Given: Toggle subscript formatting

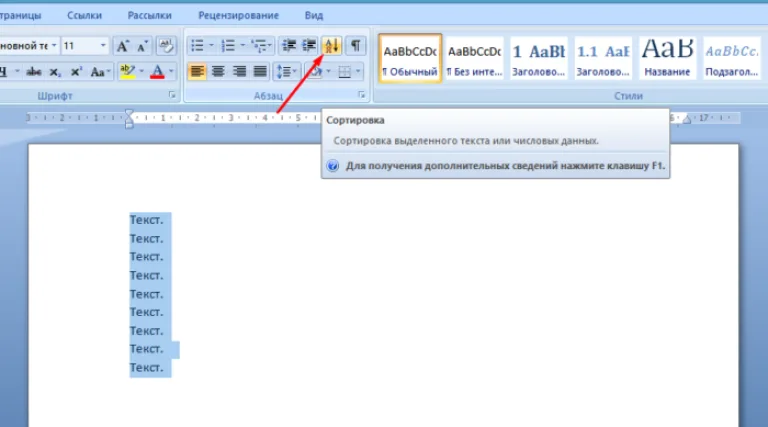Looking at the screenshot, I should pyautogui.click(x=55, y=72).
